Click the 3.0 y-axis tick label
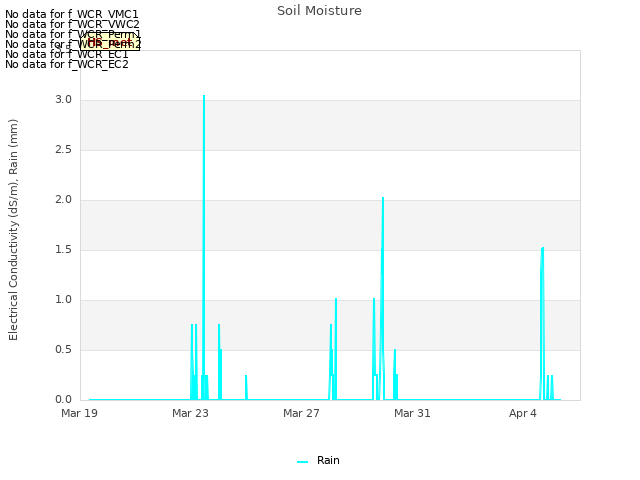This screenshot has height=480, width=640. click(63, 100)
